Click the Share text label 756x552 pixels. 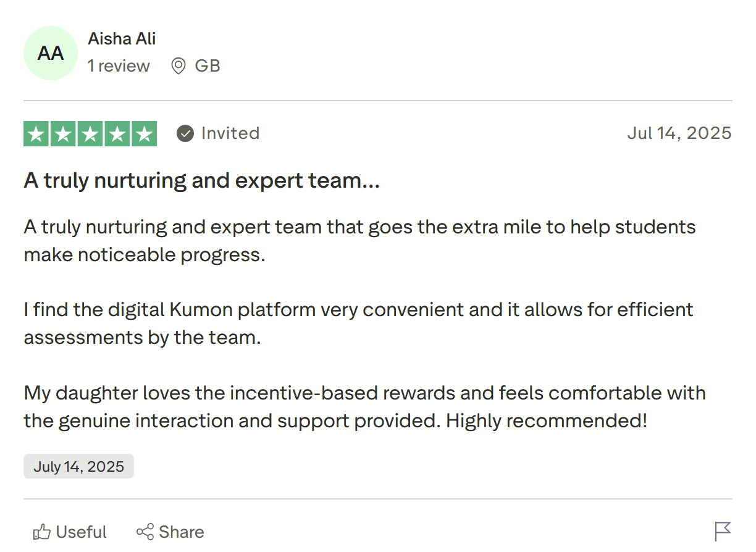point(180,531)
